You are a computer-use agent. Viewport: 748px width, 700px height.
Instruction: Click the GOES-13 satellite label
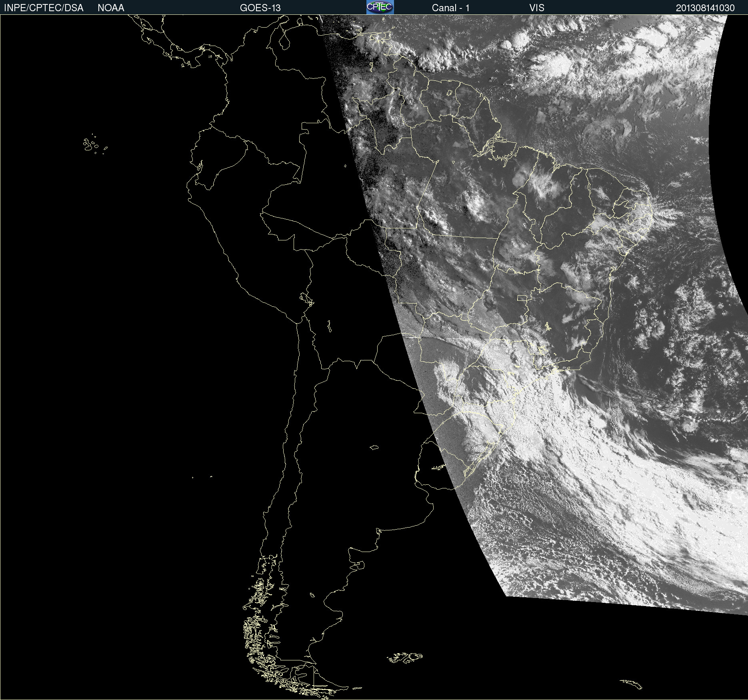(x=260, y=8)
